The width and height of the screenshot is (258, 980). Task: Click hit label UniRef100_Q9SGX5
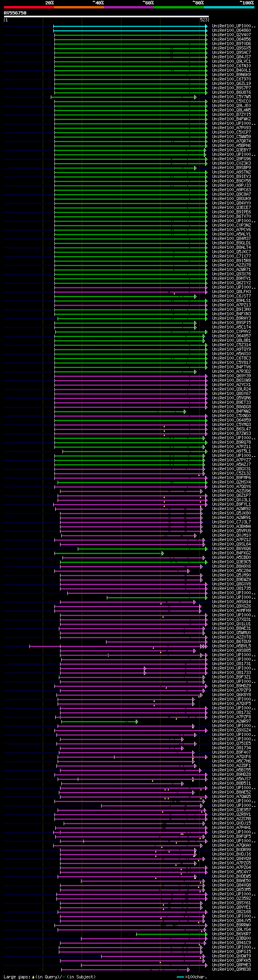pos(231,48)
